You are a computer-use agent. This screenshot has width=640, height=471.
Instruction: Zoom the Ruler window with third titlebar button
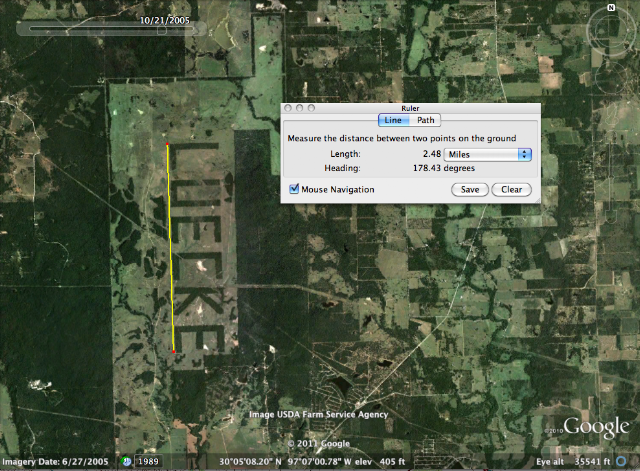311,108
